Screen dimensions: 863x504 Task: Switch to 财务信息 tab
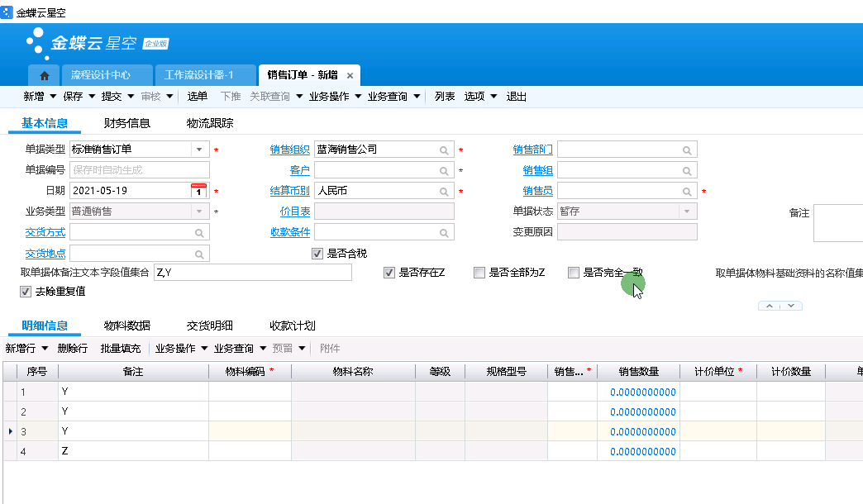coord(127,123)
